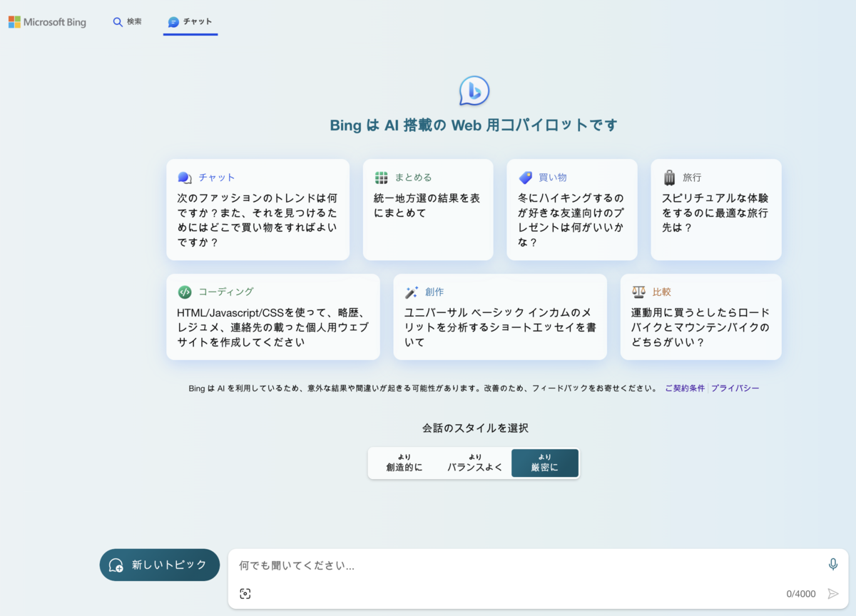Viewport: 856px width, 616px height.
Task: Click the チャット card's speech bubble icon
Action: click(185, 178)
